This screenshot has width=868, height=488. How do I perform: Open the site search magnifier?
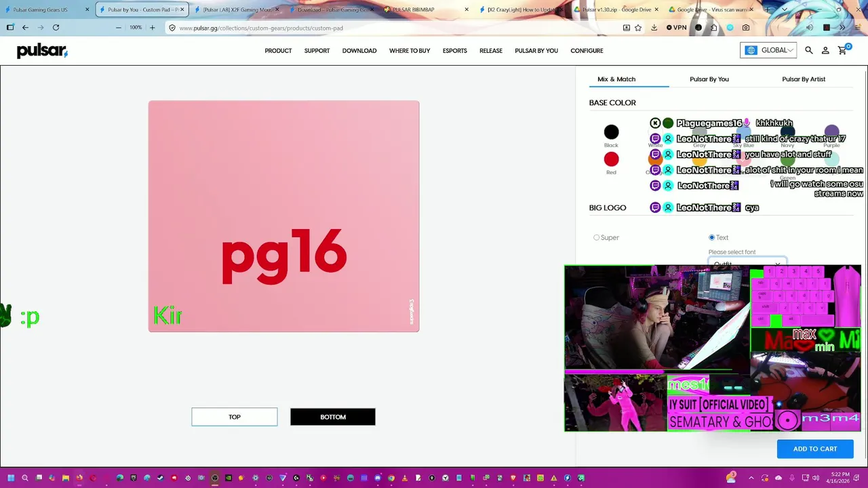click(809, 50)
